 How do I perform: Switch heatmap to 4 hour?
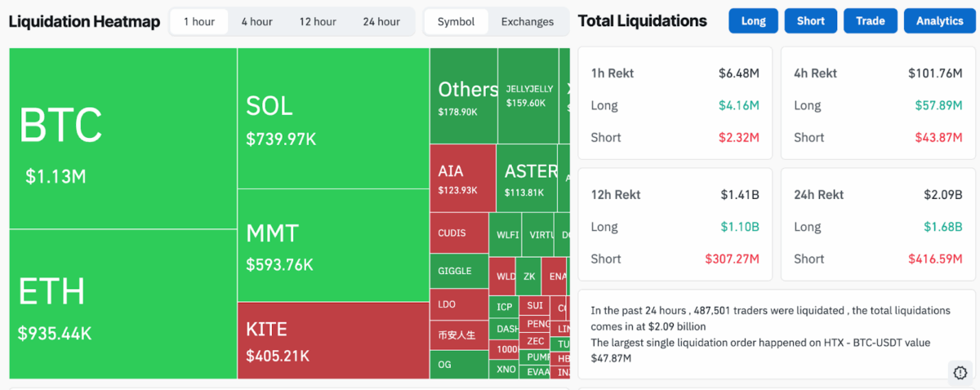[x=256, y=22]
